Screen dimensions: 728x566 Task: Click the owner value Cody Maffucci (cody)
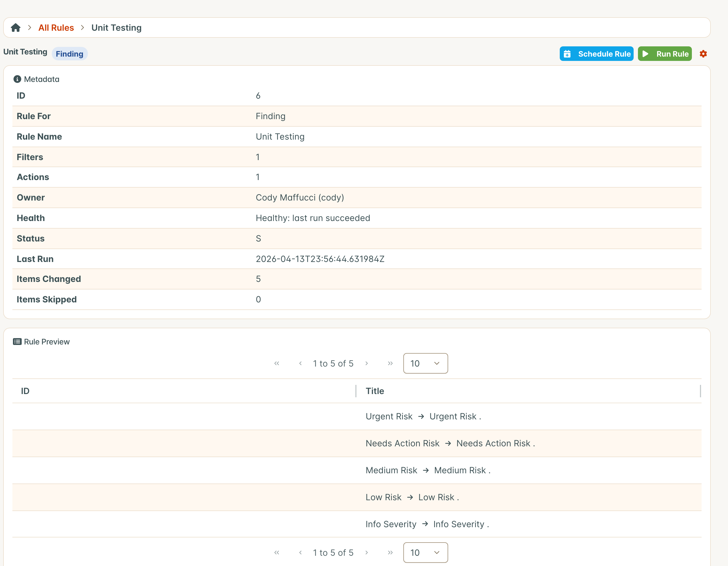tap(300, 198)
